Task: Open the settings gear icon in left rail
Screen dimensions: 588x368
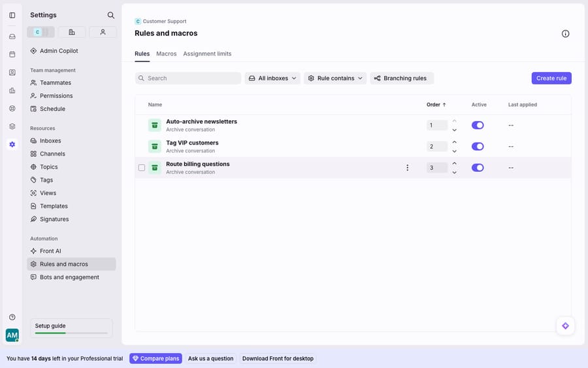Action: click(12, 144)
